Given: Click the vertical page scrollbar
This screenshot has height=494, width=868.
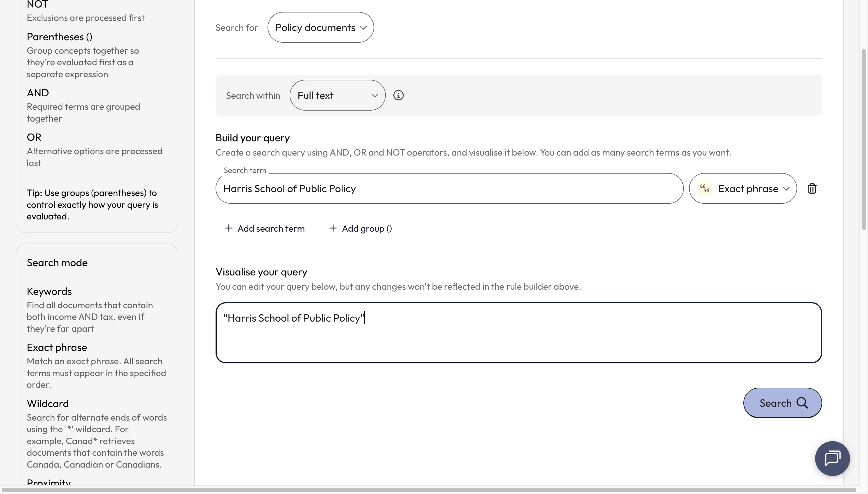Looking at the screenshot, I should [864, 139].
